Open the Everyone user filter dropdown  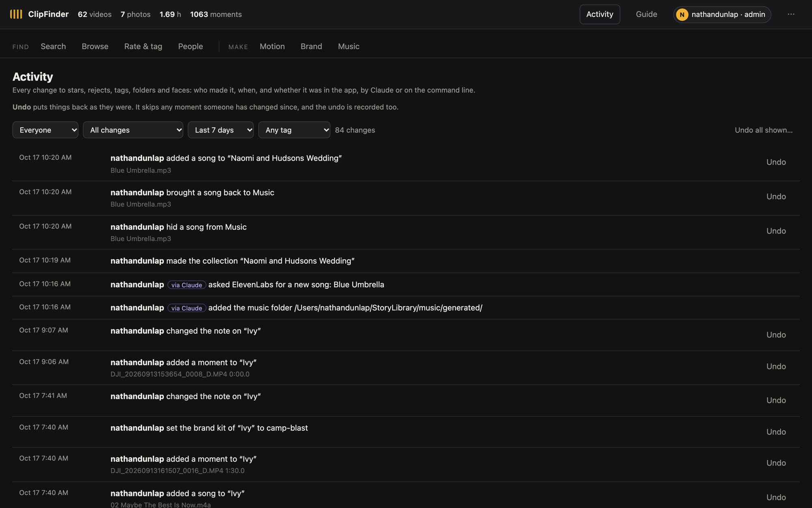coord(45,130)
